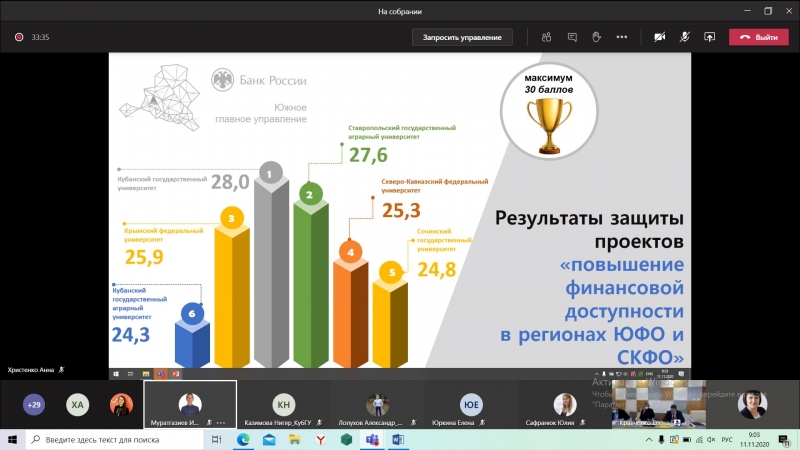Expand hidden system tray icons

pyautogui.click(x=649, y=440)
